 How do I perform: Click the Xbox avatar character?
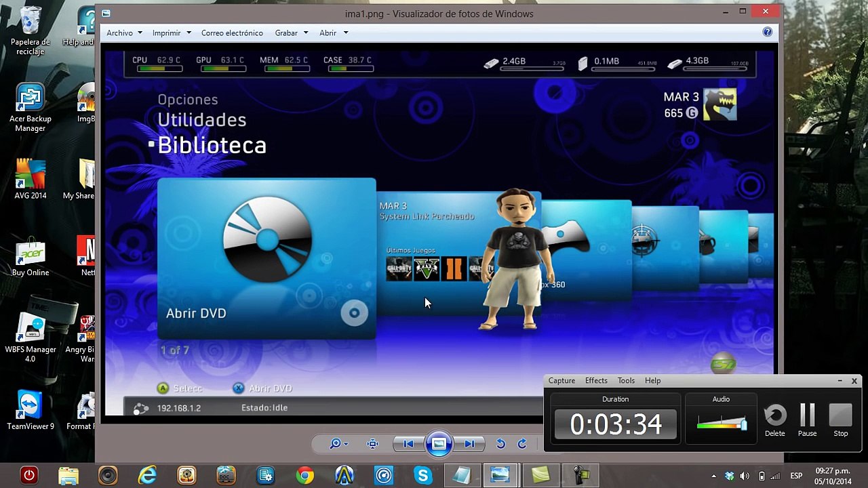[516, 260]
